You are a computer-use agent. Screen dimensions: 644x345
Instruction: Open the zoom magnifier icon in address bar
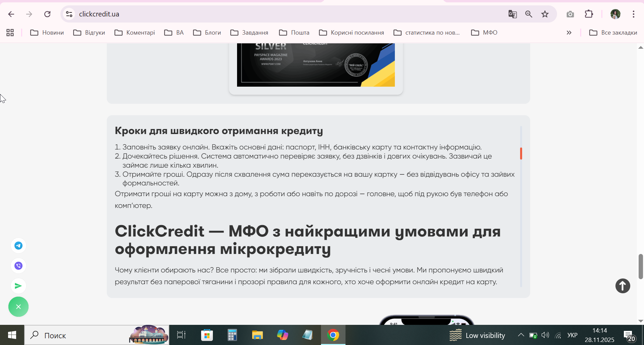pos(529,14)
